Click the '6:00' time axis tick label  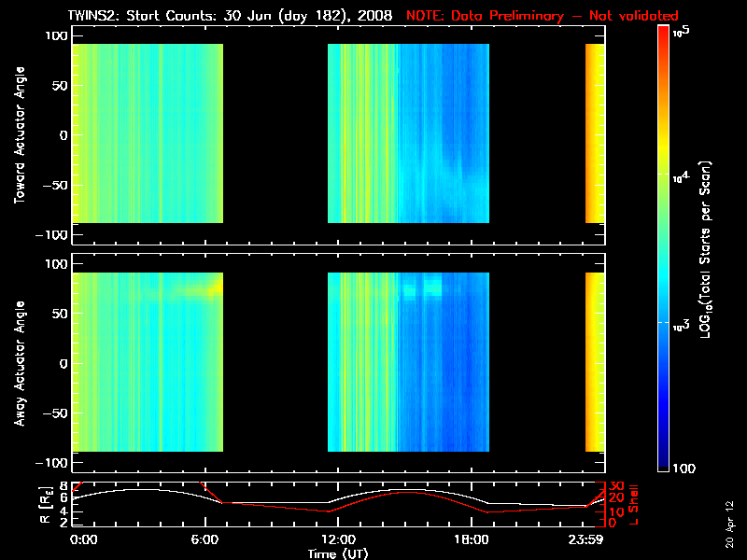(204, 540)
